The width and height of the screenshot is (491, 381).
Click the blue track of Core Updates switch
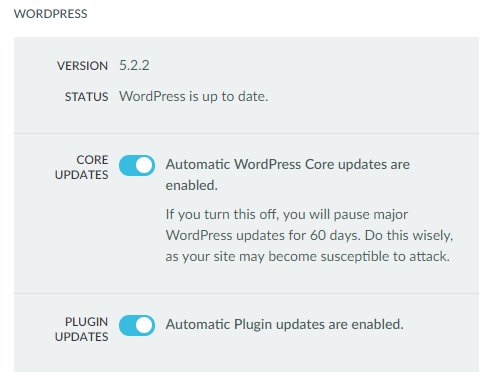pyautogui.click(x=127, y=165)
